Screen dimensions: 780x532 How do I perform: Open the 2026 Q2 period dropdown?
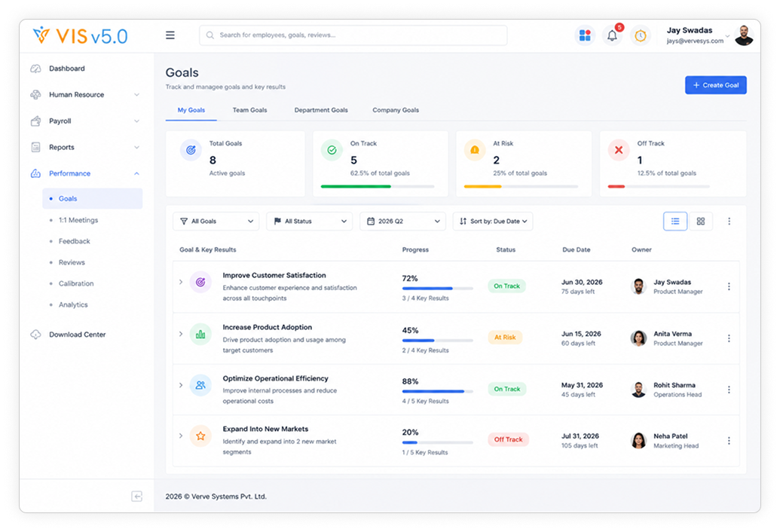(402, 222)
